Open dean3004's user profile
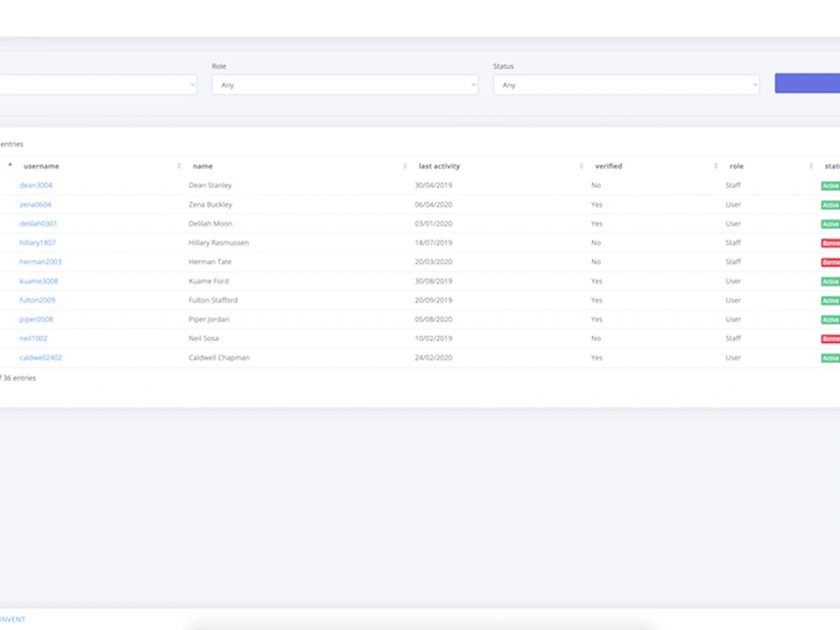The height and width of the screenshot is (630, 840). tap(35, 185)
